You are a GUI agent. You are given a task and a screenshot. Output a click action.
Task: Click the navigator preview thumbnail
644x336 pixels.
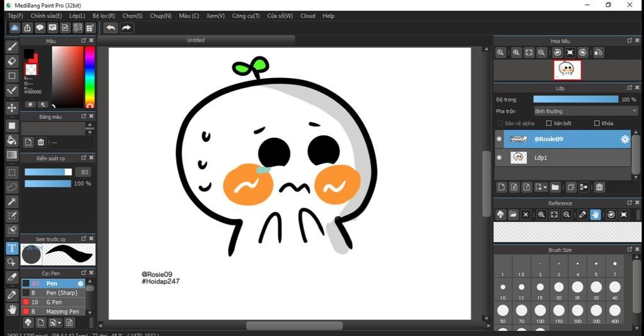tap(567, 70)
